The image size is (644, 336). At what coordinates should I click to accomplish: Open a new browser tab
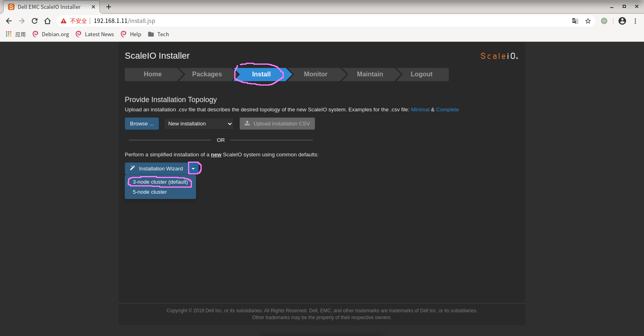109,7
